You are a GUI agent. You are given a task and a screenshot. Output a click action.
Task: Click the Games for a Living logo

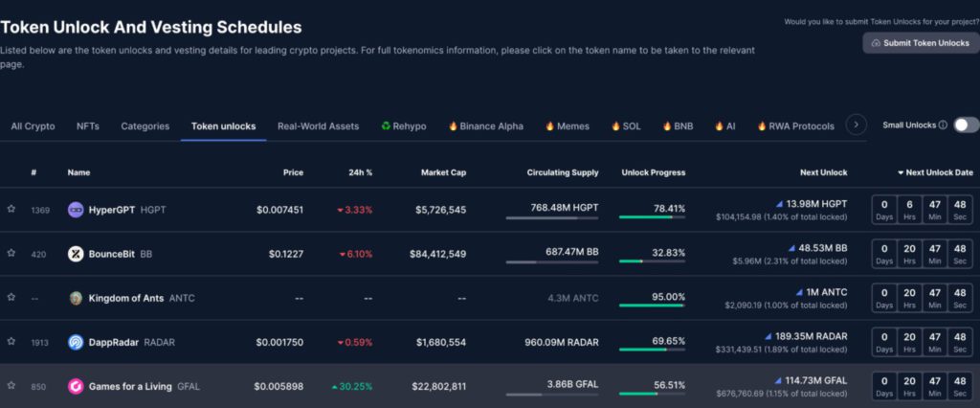click(76, 386)
